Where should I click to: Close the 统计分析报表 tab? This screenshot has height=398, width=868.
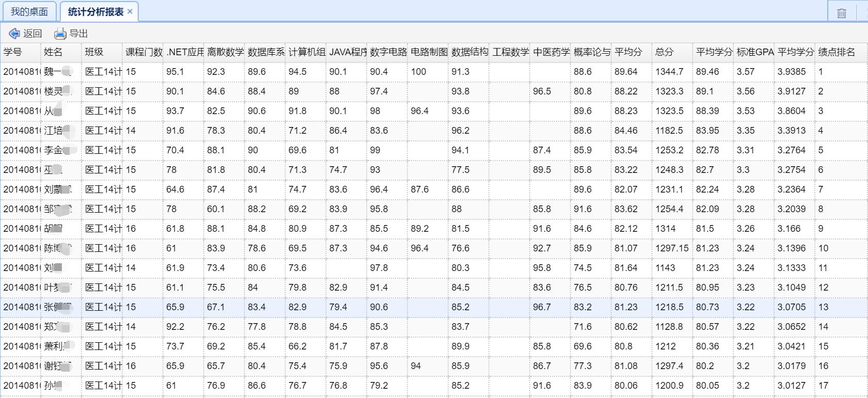[x=130, y=11]
